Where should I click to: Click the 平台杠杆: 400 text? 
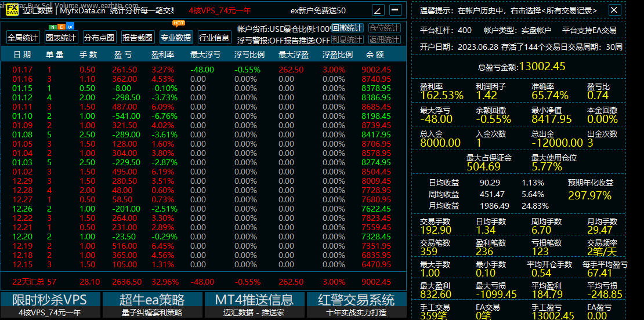click(x=446, y=30)
